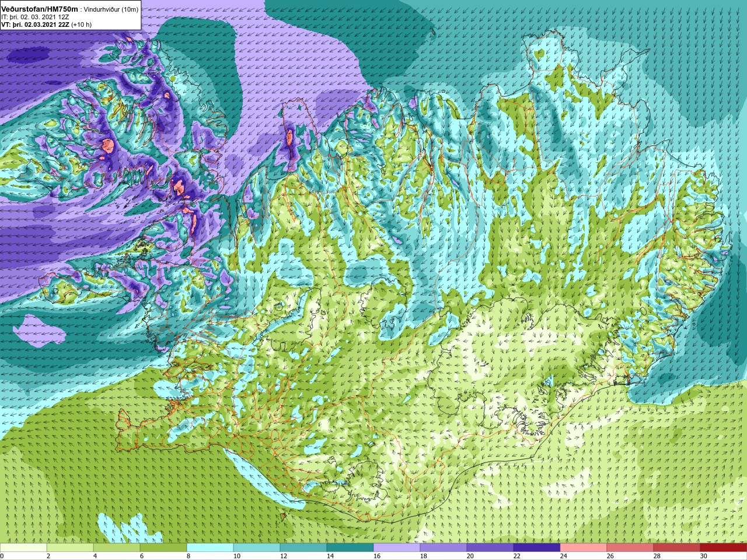
Task: Click the 18–20 medium purple legend band
Action: pos(444,548)
